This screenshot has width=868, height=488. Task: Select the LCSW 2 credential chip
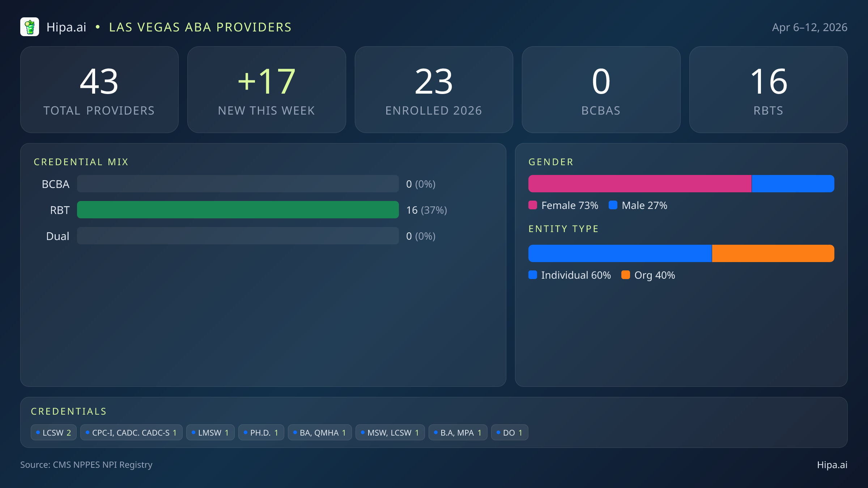(54, 433)
